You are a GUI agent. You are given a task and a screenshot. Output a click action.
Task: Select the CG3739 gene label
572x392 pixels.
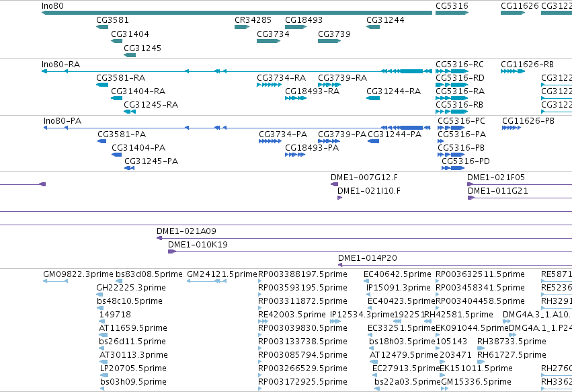tap(334, 34)
